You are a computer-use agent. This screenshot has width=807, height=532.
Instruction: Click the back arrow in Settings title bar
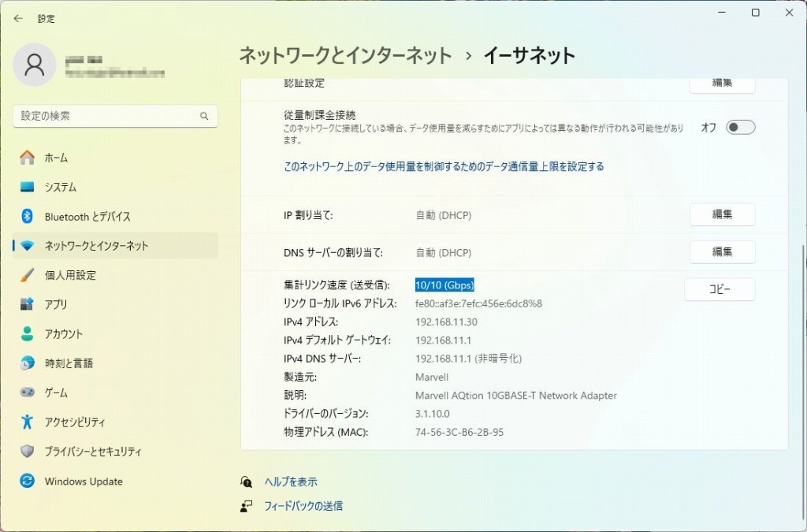(19, 19)
